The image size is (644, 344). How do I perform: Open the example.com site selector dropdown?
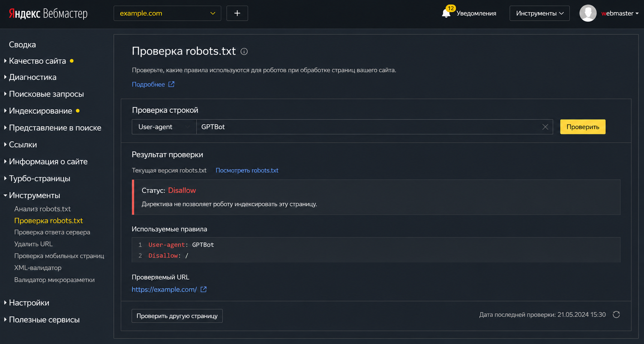167,13
